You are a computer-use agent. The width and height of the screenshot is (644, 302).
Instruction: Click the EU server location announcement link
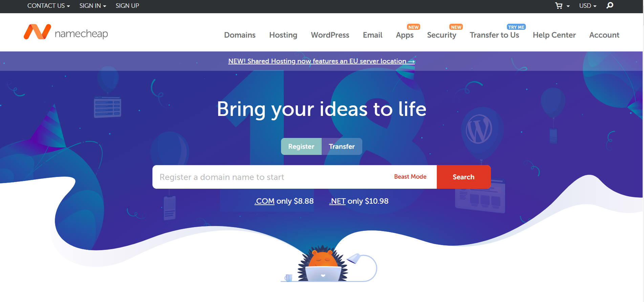pyautogui.click(x=321, y=61)
